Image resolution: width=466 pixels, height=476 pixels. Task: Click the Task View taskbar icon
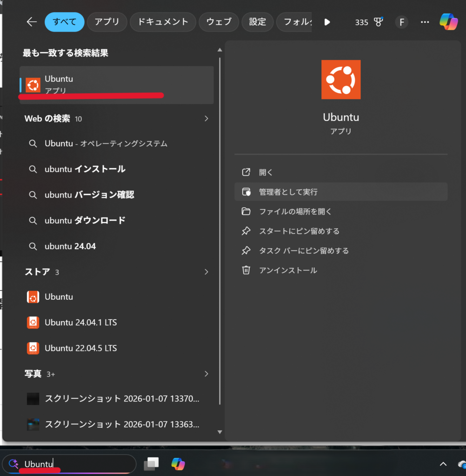tap(151, 463)
